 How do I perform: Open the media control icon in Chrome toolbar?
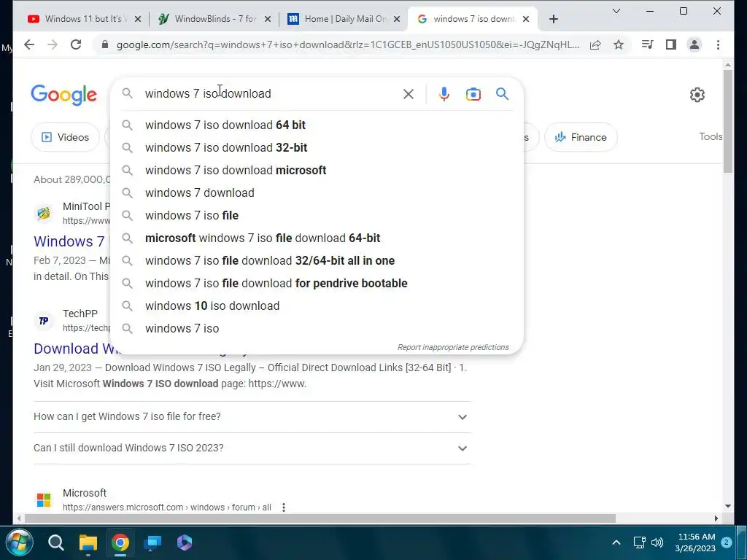coord(648,44)
